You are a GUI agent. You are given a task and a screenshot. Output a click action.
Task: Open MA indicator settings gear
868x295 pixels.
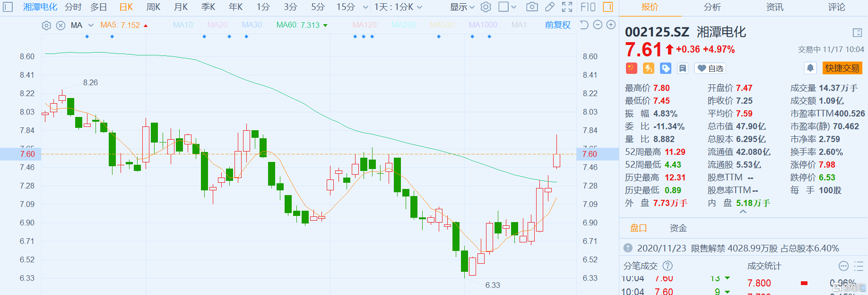click(46, 26)
